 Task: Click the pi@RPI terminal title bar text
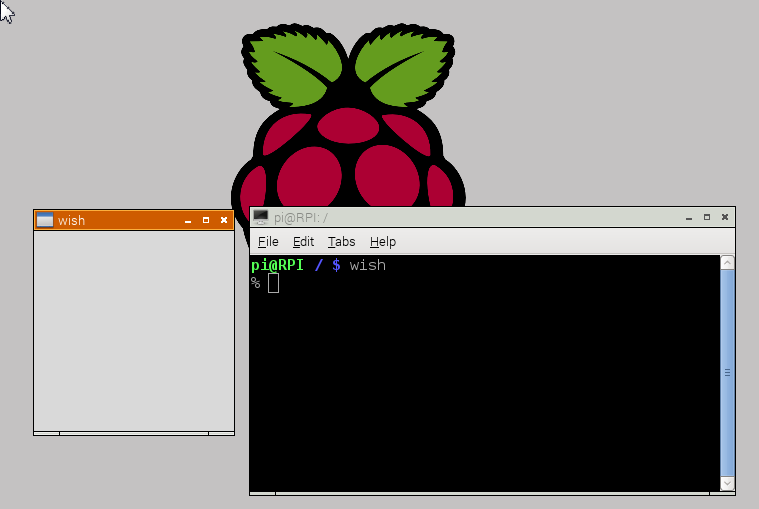(301, 217)
